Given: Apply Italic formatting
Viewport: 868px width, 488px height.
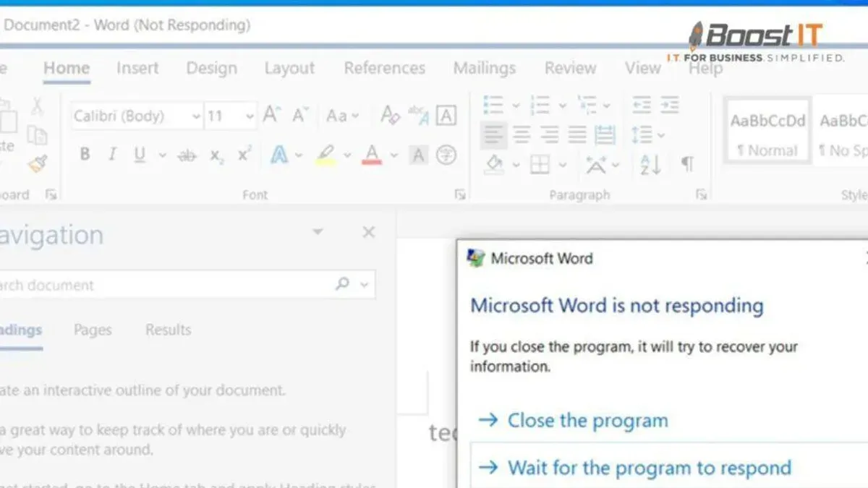Looking at the screenshot, I should click(x=112, y=154).
